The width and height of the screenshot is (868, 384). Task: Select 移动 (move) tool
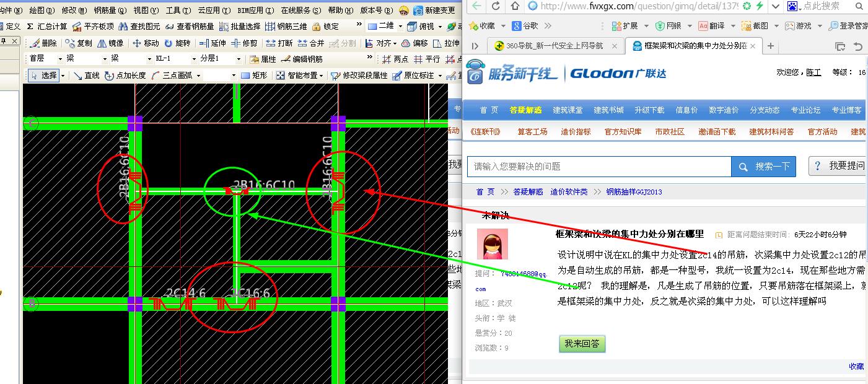[146, 43]
